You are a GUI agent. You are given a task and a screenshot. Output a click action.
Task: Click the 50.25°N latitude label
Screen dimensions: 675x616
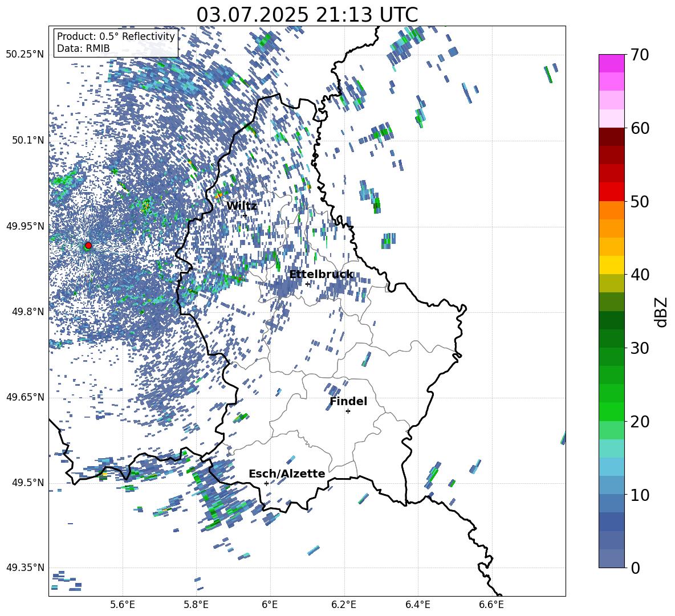tap(25, 55)
